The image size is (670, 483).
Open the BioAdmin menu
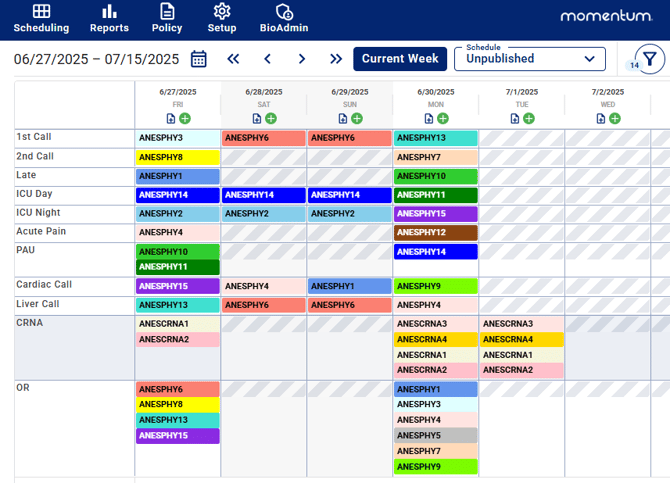(x=284, y=18)
